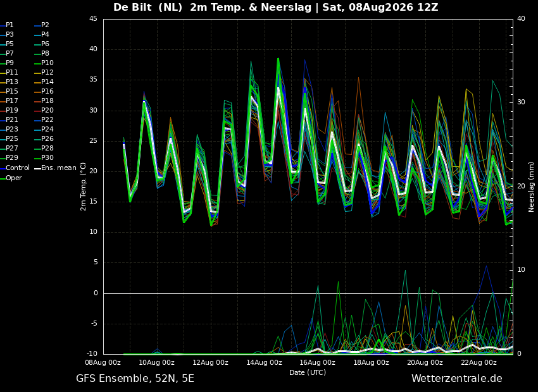Click the Neerslag (mm) axis title
538x392 pixels.
[531, 187]
